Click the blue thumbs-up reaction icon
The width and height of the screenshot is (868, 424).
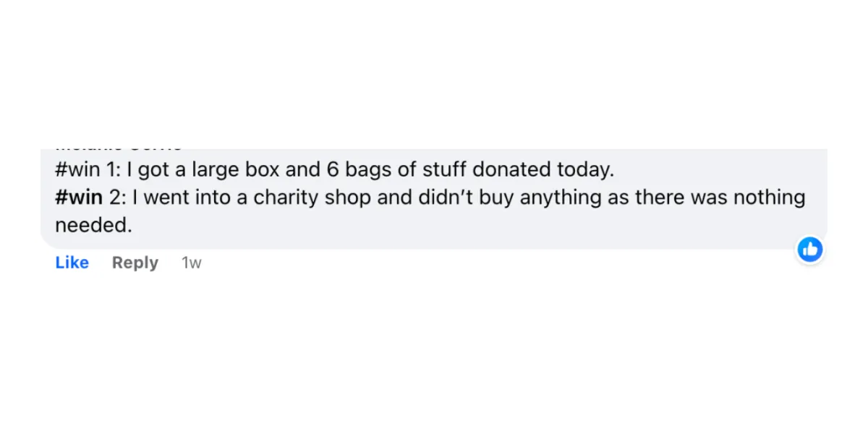pyautogui.click(x=810, y=250)
